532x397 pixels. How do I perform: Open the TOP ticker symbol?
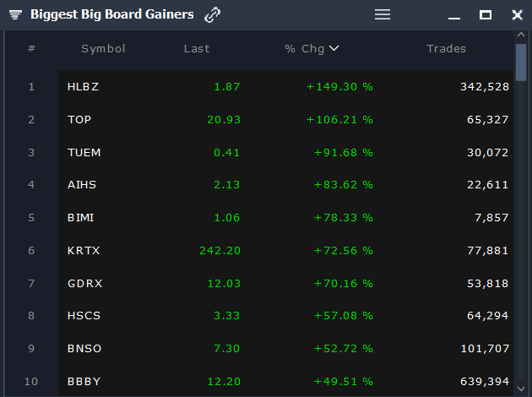tap(79, 119)
